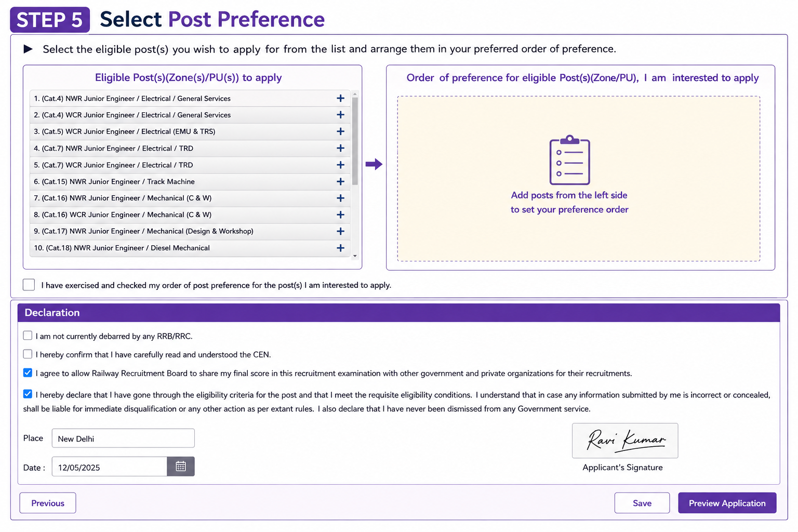Add WCR Electrical General Services post (item 2)
Viewport: 798px width, 532px height.
pos(340,115)
